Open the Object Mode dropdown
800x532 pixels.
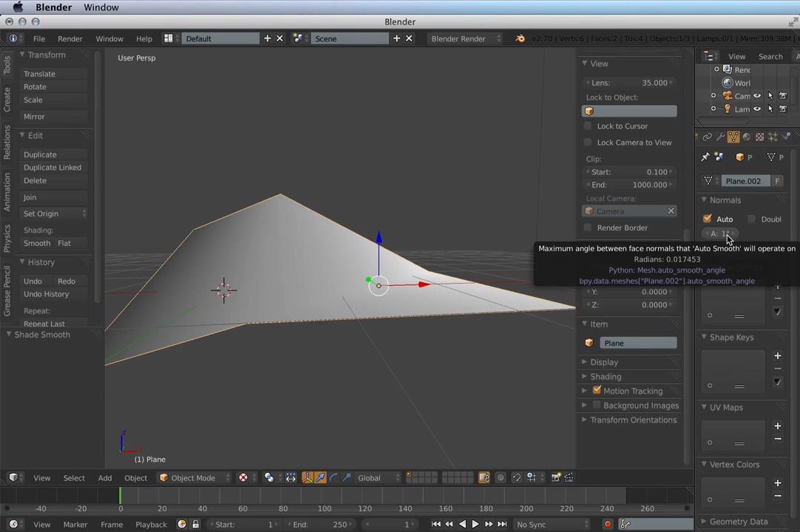tap(194, 477)
